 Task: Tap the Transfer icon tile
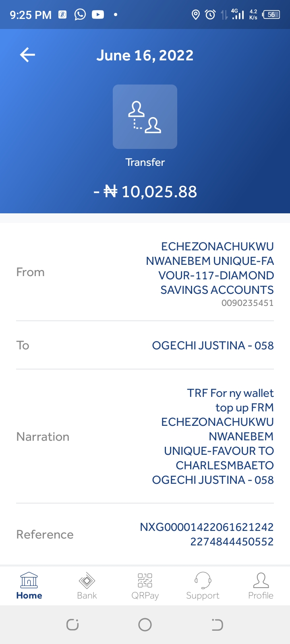(145, 117)
